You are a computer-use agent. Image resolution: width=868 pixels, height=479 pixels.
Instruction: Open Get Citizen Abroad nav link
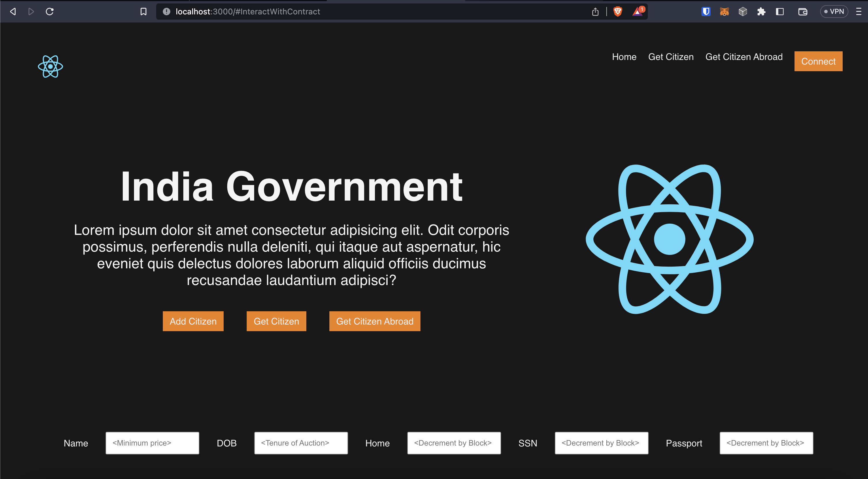point(744,56)
